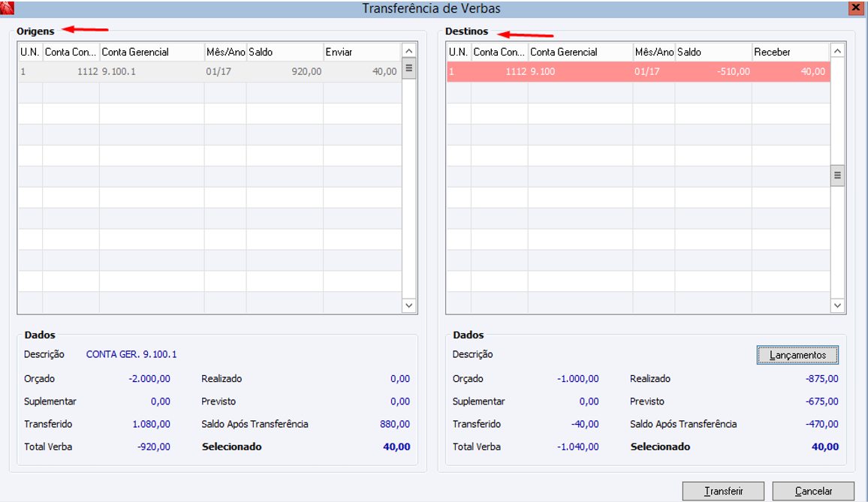The width and height of the screenshot is (868, 502).
Task: Click Destinos Realizado value '-875,00'
Action: coord(822,379)
